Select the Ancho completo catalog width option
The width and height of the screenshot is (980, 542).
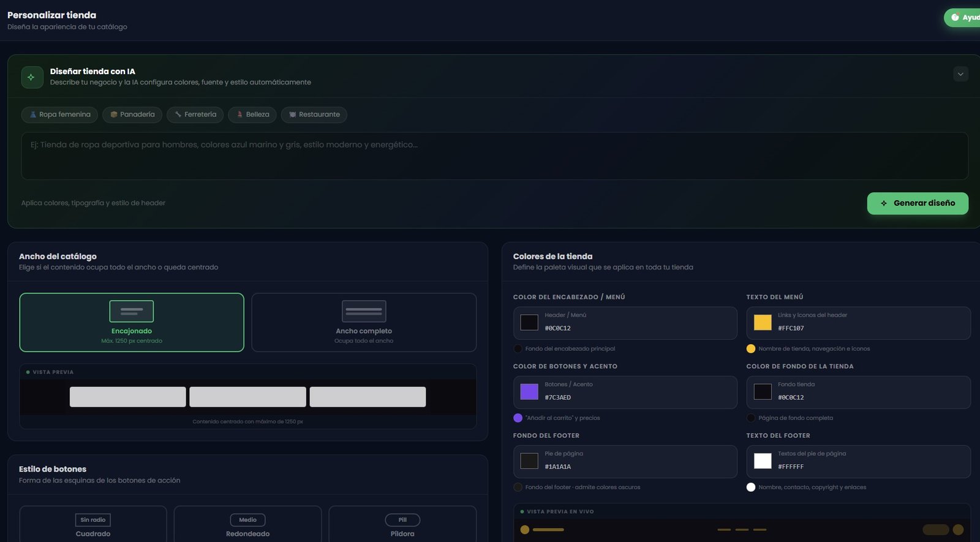pos(364,322)
